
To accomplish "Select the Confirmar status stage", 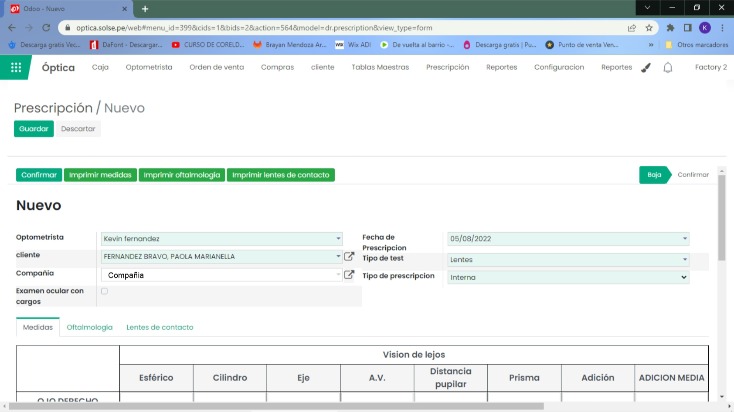I will (x=693, y=175).
